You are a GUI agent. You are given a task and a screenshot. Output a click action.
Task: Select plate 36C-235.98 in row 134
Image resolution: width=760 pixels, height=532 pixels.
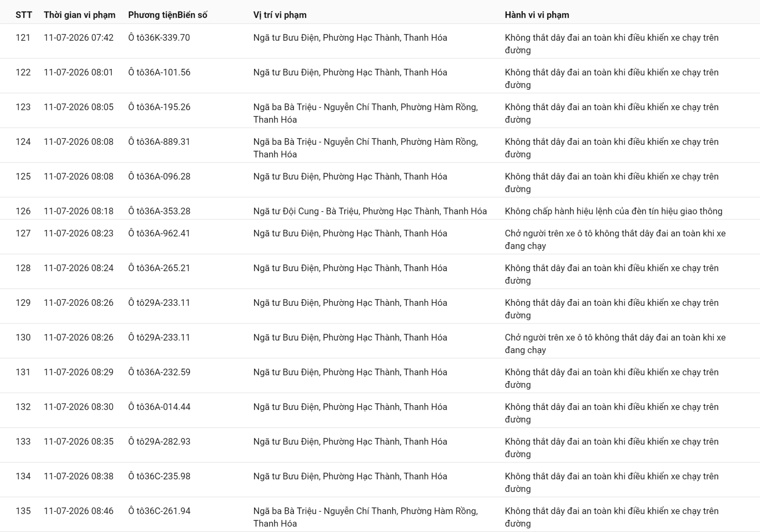[x=168, y=476]
